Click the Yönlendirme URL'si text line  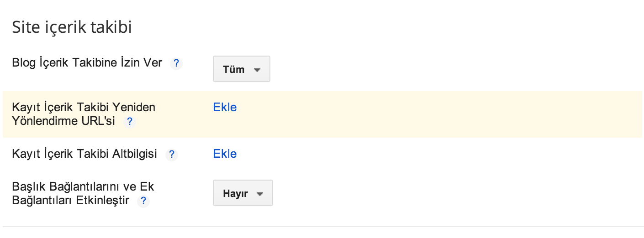click(x=63, y=121)
